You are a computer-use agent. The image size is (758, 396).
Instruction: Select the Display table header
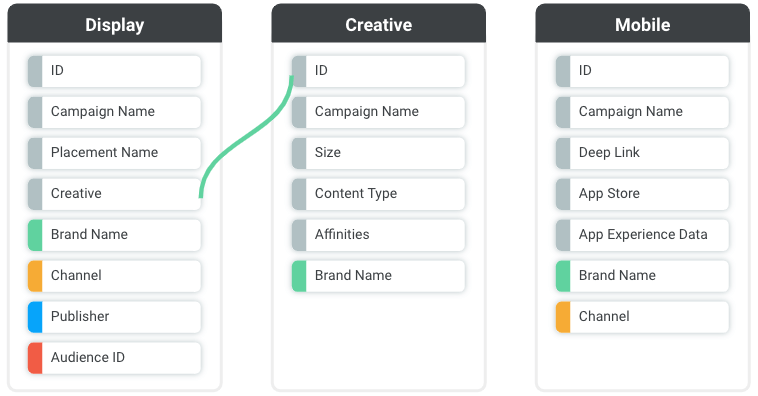click(115, 24)
